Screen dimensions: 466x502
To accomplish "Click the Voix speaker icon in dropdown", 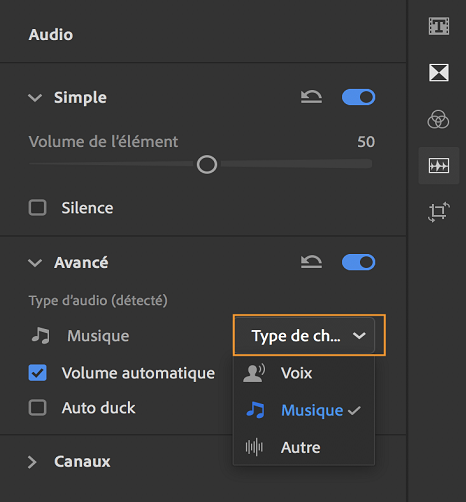I will point(254,373).
